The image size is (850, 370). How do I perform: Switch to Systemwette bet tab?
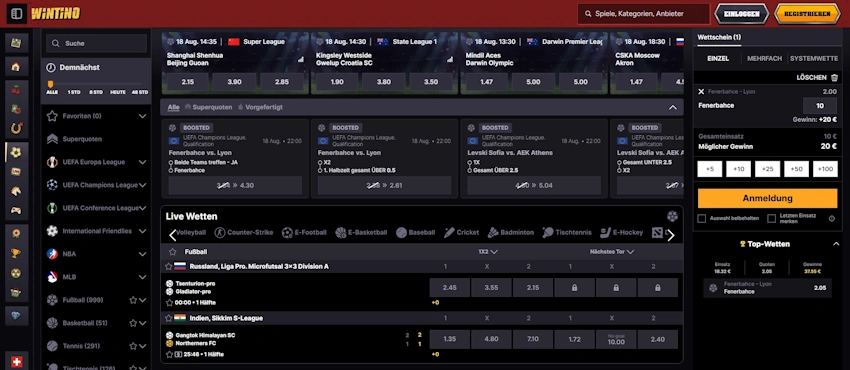[814, 59]
